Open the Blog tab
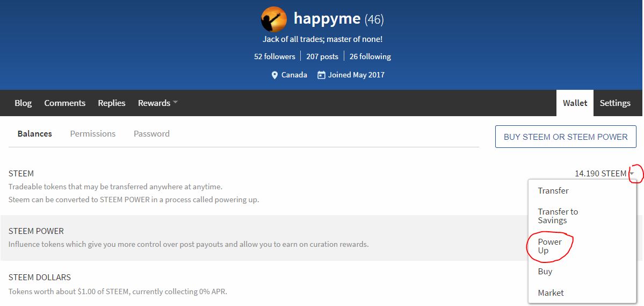 coord(23,103)
